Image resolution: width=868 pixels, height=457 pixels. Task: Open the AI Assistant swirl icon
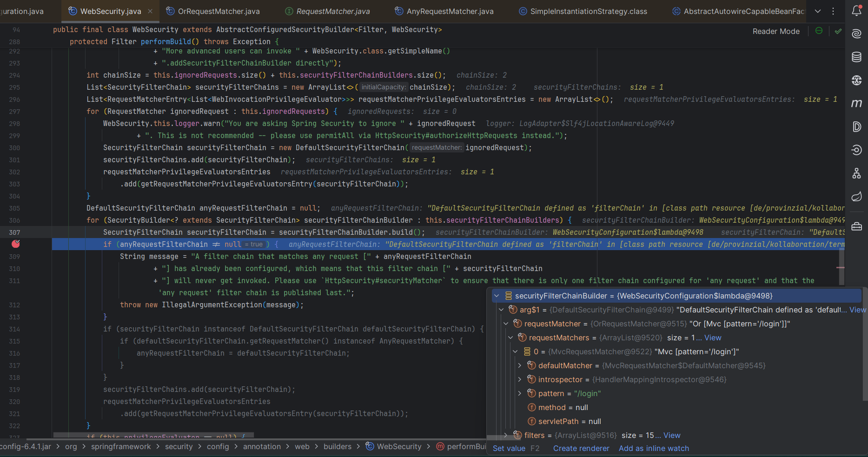click(x=856, y=34)
